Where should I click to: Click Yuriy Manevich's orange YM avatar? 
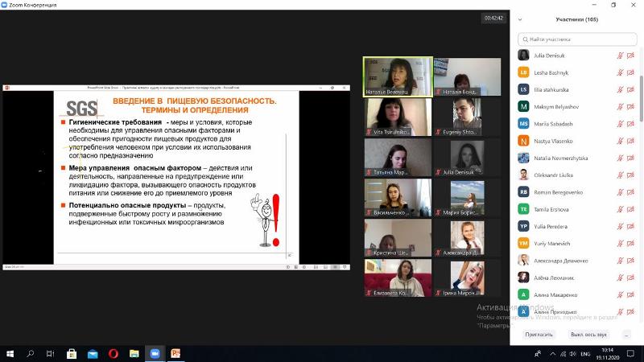click(x=523, y=244)
